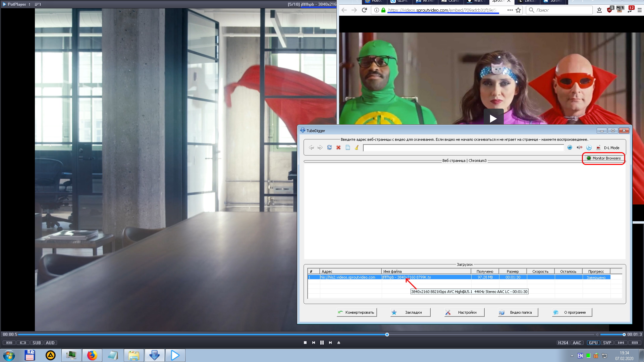Open PotPlayer main menu dropdown
Viewport: 644px width, 362px height.
(17, 4)
